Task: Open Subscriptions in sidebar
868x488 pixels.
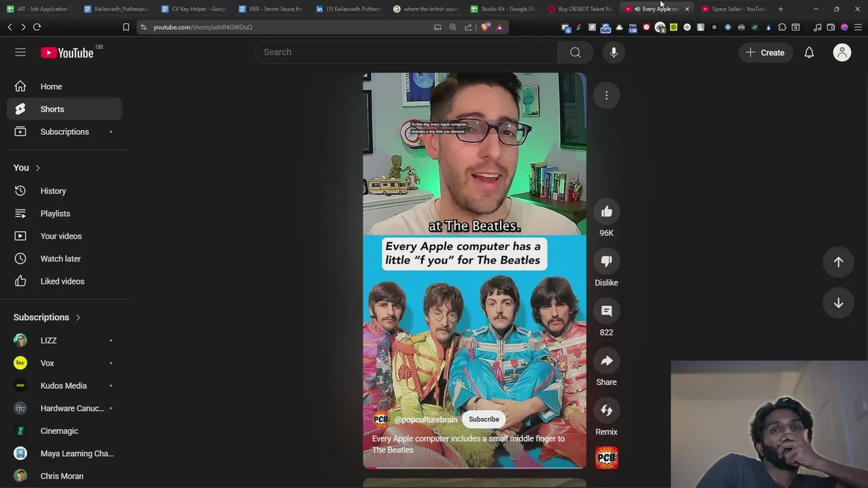Action: pos(64,131)
